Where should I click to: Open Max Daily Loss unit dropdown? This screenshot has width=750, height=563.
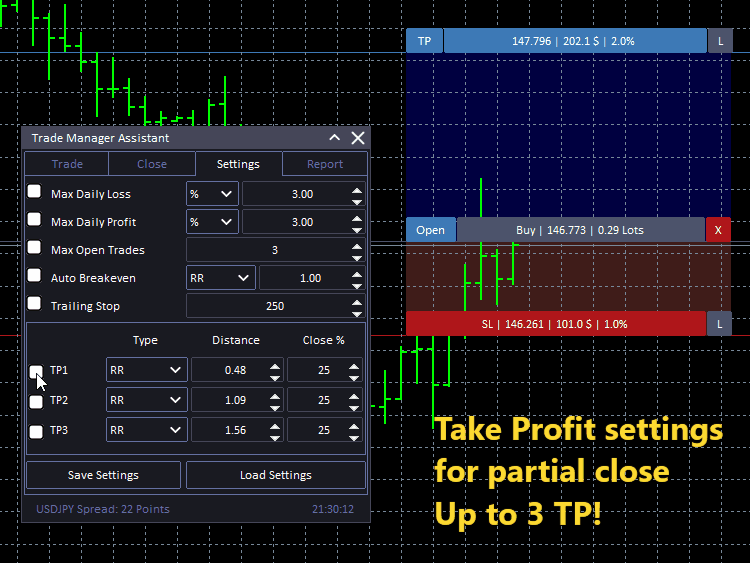tap(212, 194)
